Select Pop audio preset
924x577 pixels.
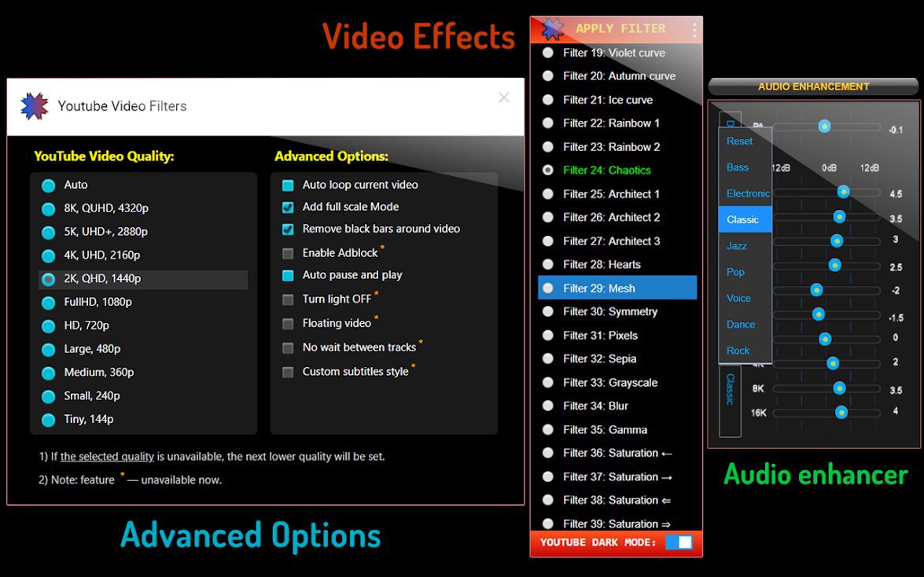click(x=745, y=272)
